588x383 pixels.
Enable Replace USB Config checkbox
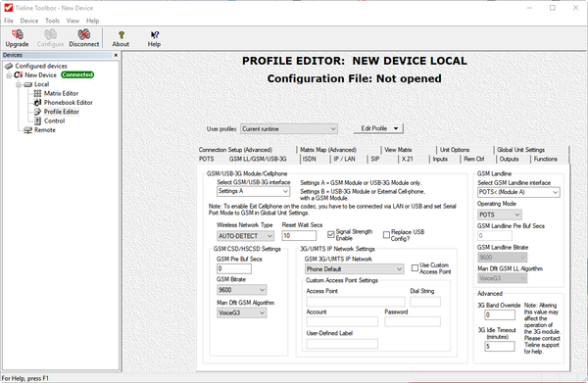point(386,234)
